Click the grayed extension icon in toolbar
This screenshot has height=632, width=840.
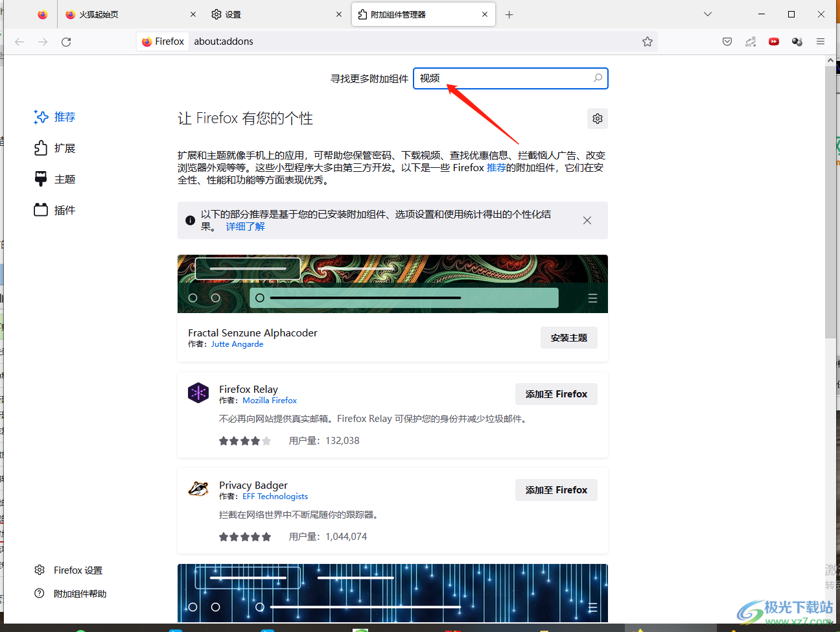pyautogui.click(x=751, y=41)
